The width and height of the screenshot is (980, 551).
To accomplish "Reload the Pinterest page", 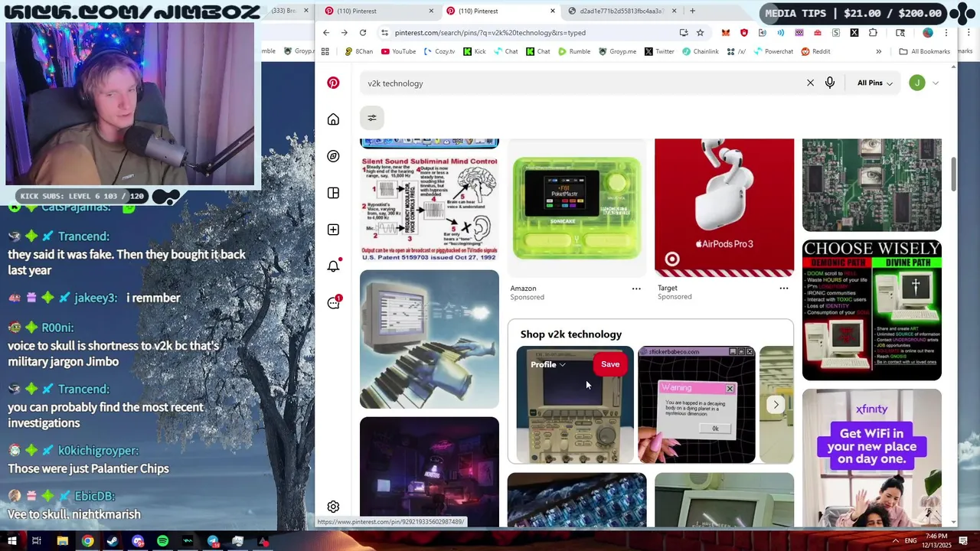I will [x=363, y=32].
